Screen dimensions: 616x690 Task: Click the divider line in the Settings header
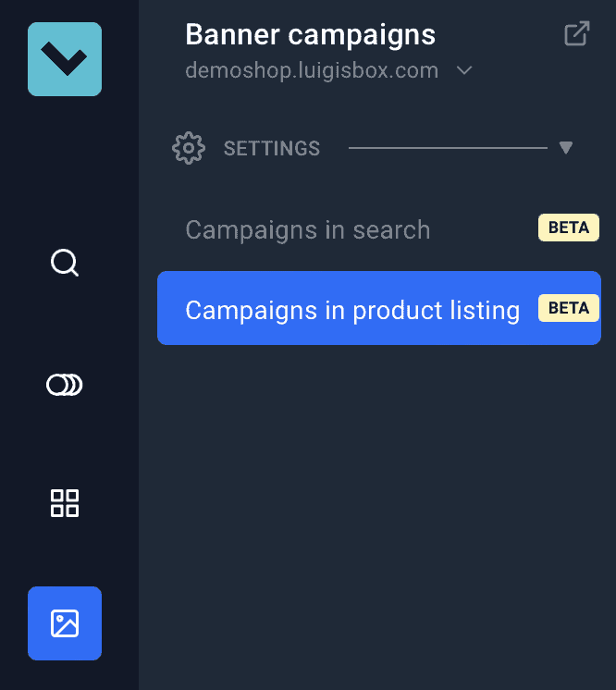(448, 148)
